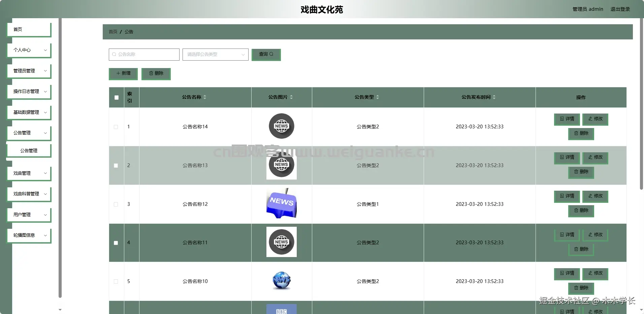Open the 请选择公告类型 dropdown

coord(216,55)
